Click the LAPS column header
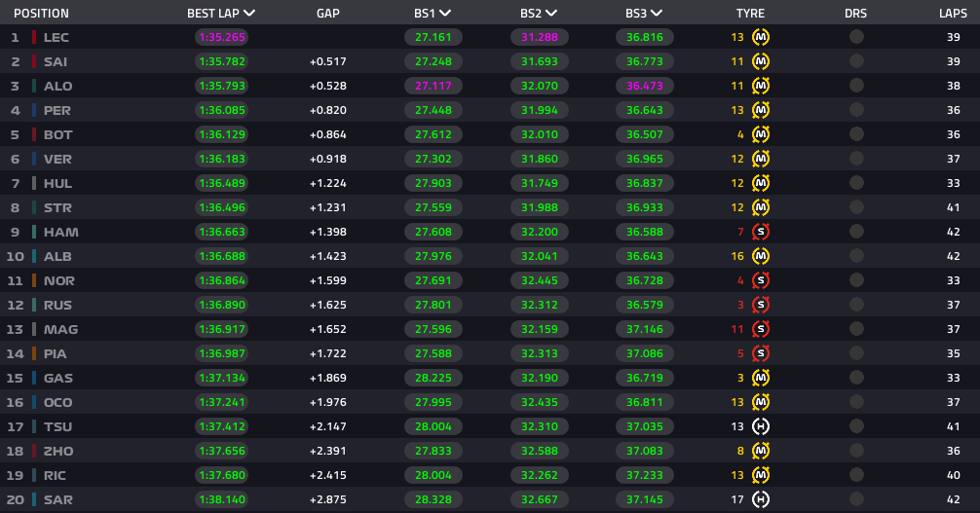 953,13
